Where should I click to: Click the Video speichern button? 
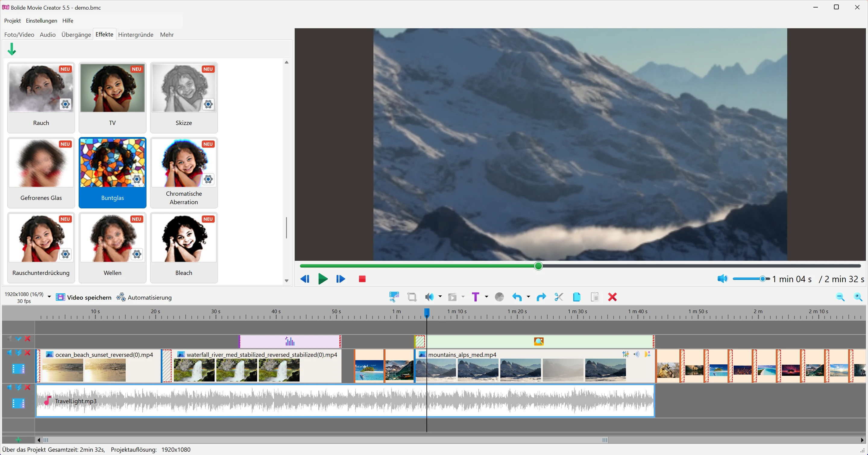(x=83, y=297)
